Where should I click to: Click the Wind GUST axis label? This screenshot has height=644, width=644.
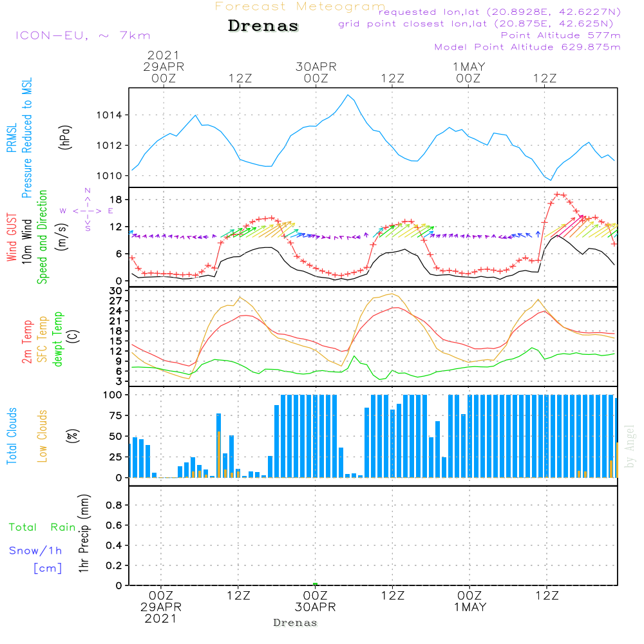click(12, 237)
